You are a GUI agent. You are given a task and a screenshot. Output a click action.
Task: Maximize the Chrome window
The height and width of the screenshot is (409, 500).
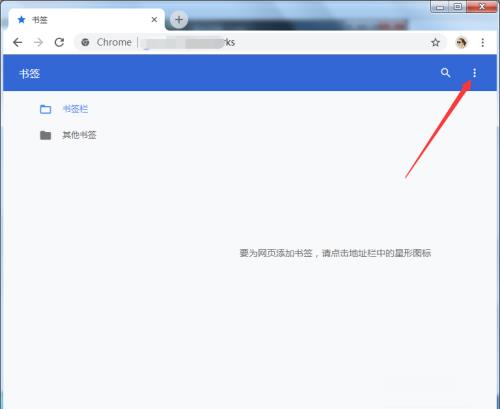(458, 7)
